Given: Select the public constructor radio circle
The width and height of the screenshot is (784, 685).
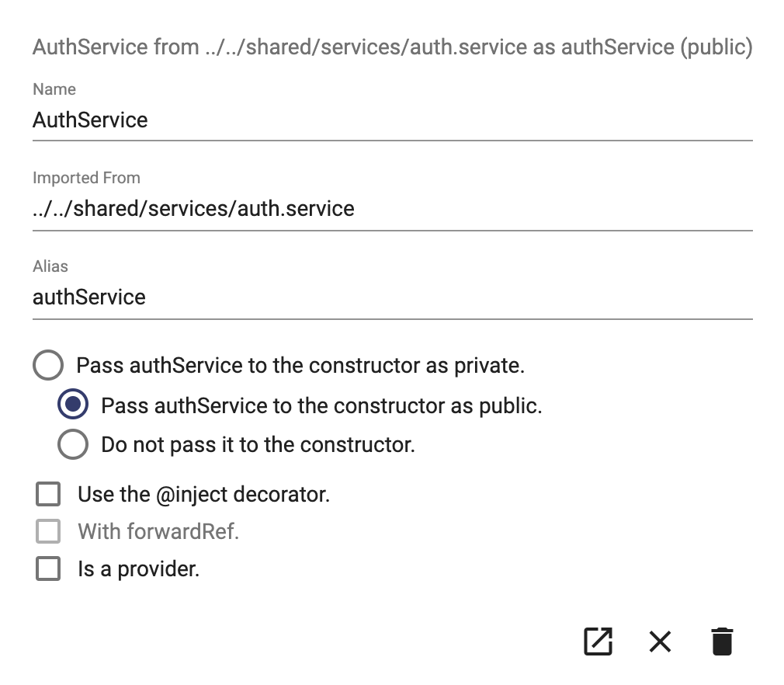Looking at the screenshot, I should click(73, 405).
